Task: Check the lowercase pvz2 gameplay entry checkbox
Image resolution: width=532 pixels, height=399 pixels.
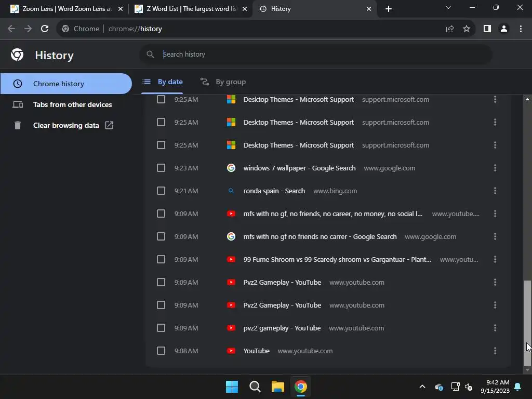Action: (161, 328)
